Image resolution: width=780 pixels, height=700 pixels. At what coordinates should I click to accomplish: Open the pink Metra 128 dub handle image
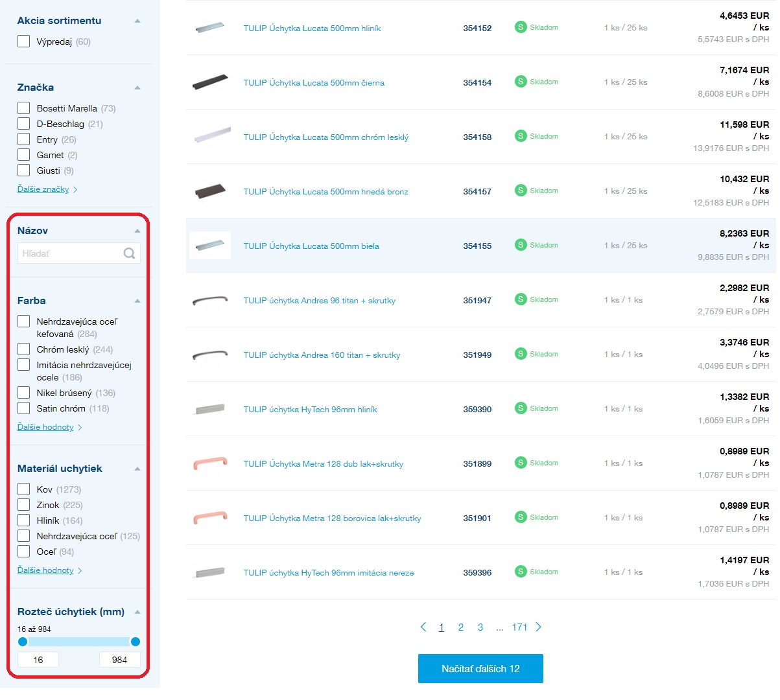click(x=211, y=463)
